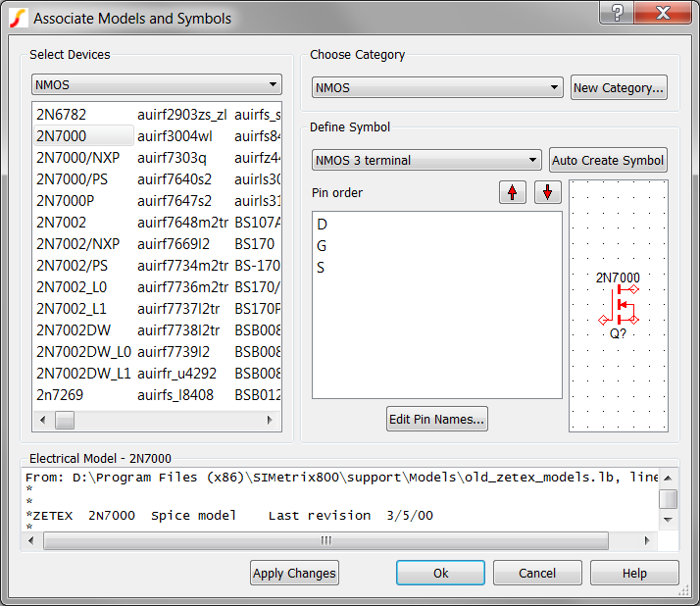Click the context help question mark button
The height and width of the screenshot is (606, 700).
(617, 14)
